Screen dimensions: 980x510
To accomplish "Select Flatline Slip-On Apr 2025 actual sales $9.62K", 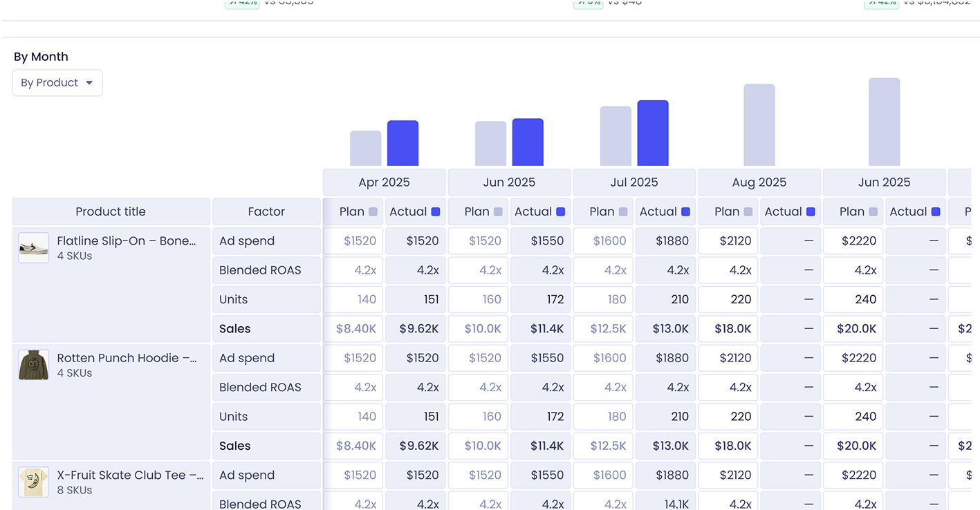I will [x=416, y=329].
